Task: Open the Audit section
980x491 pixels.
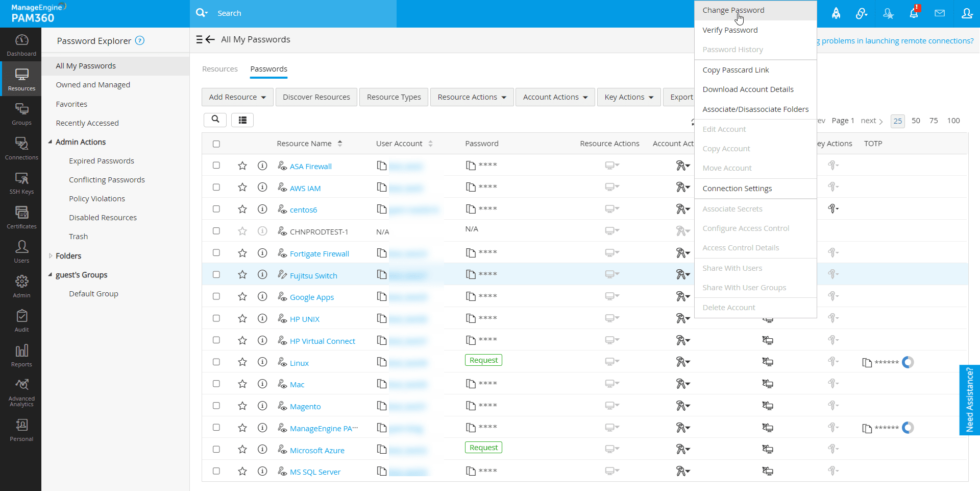Action: pyautogui.click(x=21, y=321)
